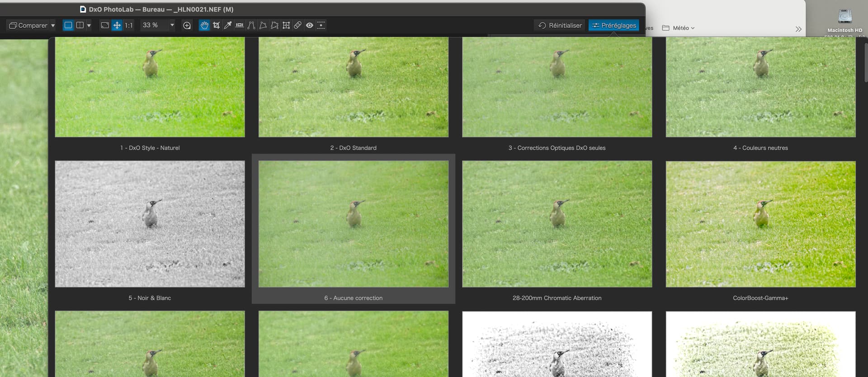Open the Comparer dropdown arrow

tap(53, 25)
